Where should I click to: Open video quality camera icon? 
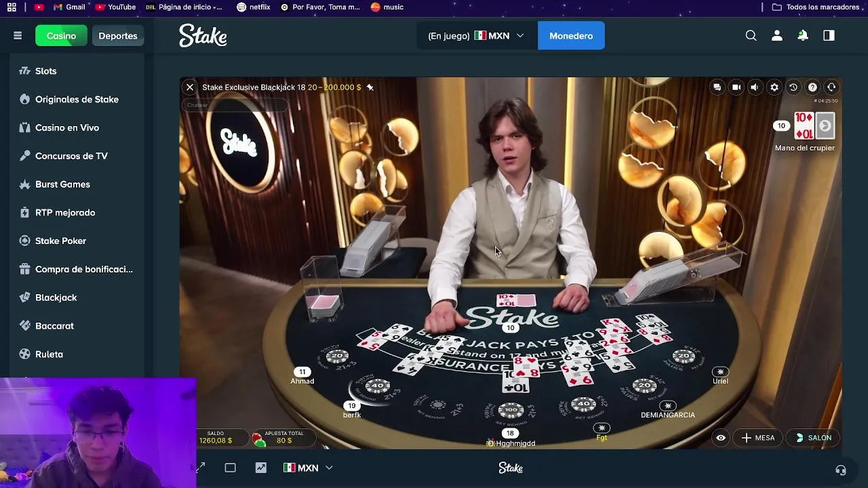(736, 87)
